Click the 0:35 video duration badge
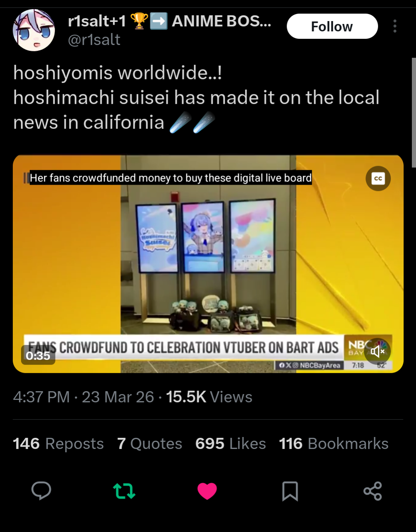Image resolution: width=416 pixels, height=532 pixels. pos(38,355)
